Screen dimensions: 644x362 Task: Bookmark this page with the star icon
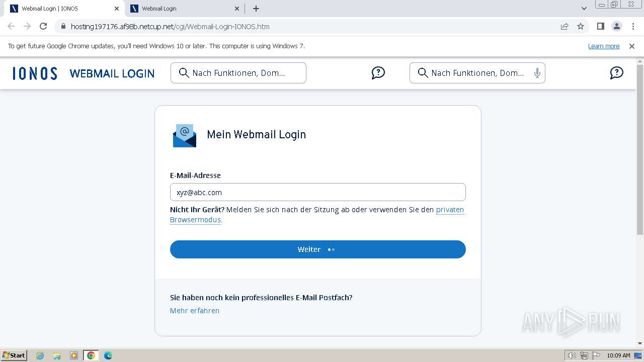[x=581, y=26]
